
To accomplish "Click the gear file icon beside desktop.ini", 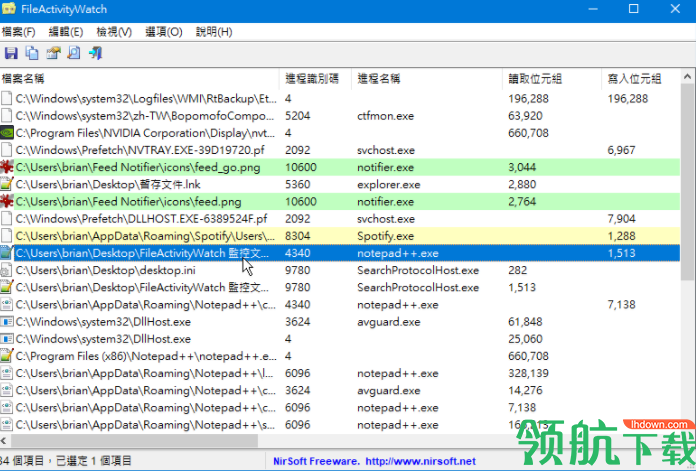I will click(x=7, y=270).
